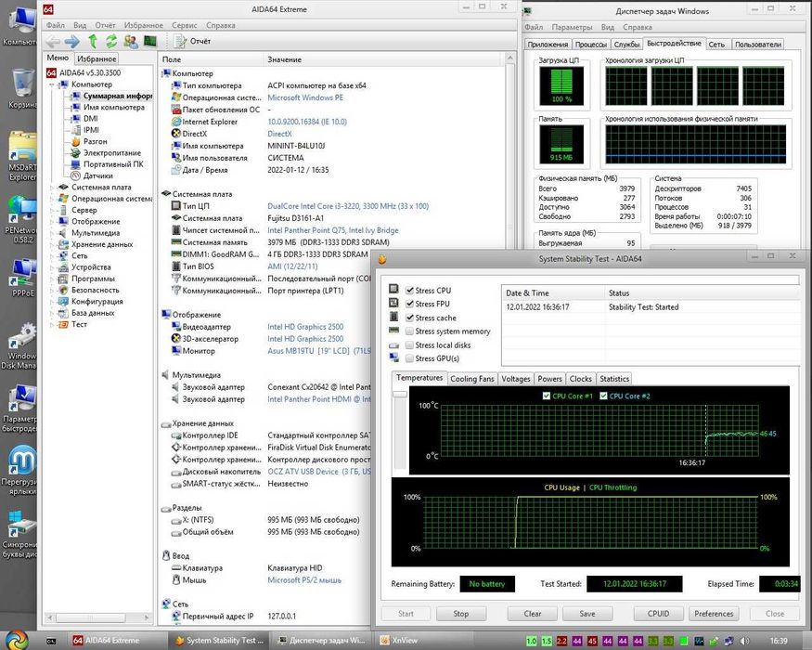
Task: Select Датчики sensors in the tree
Action: pos(97,175)
